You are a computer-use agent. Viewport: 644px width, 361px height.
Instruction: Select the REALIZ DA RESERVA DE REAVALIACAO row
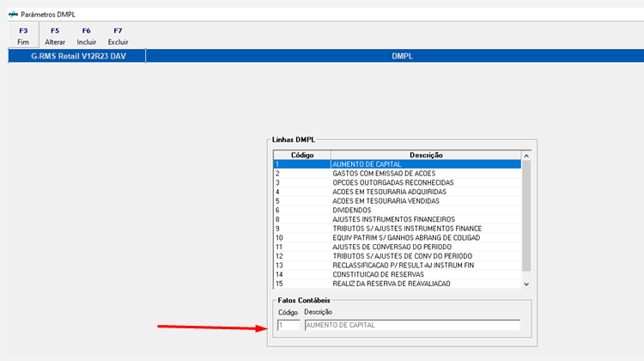pyautogui.click(x=395, y=284)
